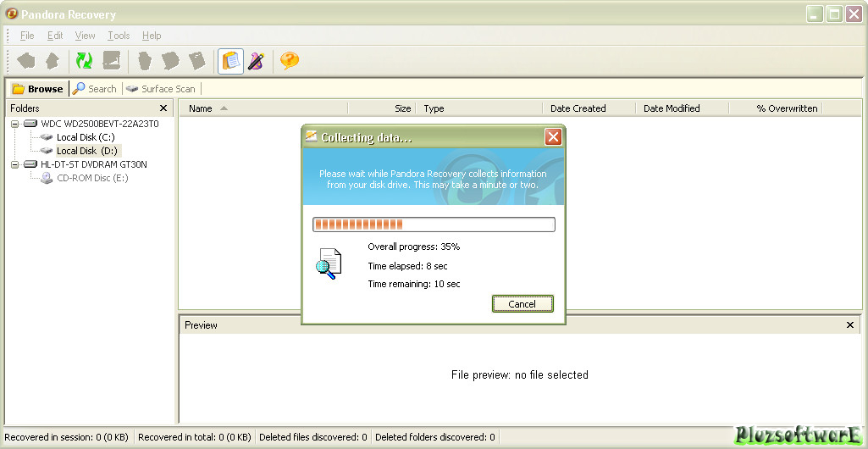
Task: Click 'File preview: no file selected' text
Action: [520, 374]
